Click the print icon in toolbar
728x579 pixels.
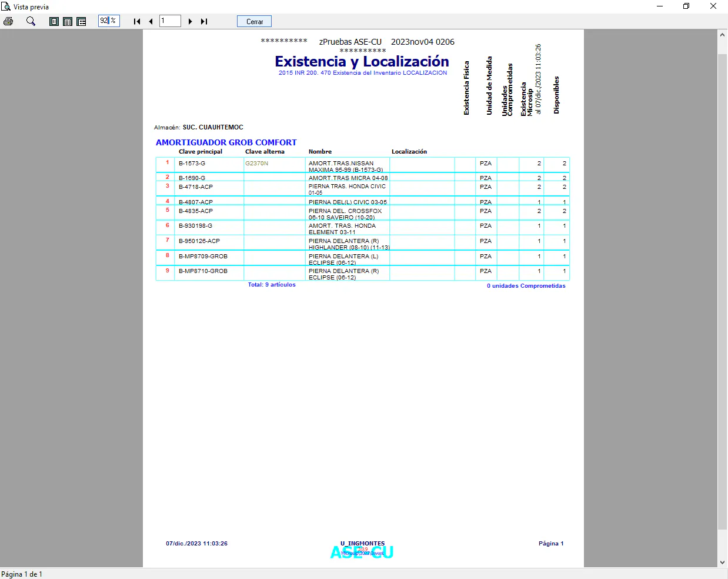click(8, 21)
